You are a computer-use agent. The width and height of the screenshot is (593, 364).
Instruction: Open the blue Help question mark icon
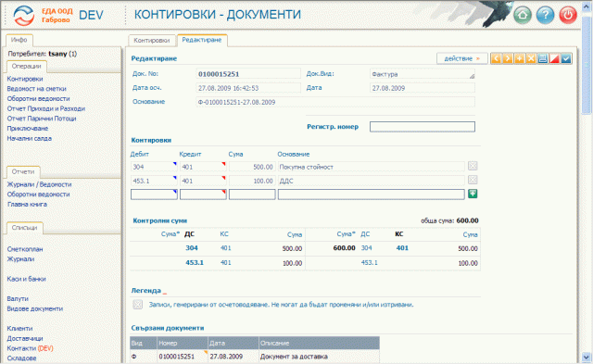(x=546, y=15)
